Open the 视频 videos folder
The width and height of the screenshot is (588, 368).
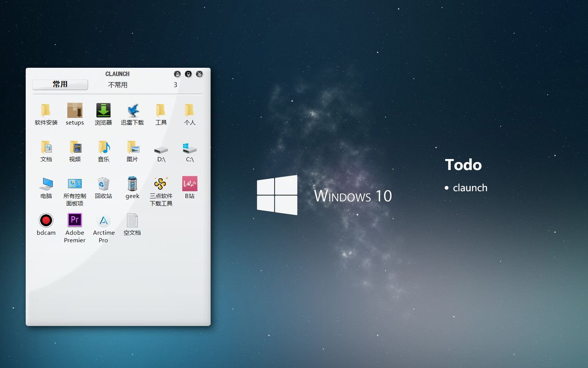pyautogui.click(x=75, y=147)
